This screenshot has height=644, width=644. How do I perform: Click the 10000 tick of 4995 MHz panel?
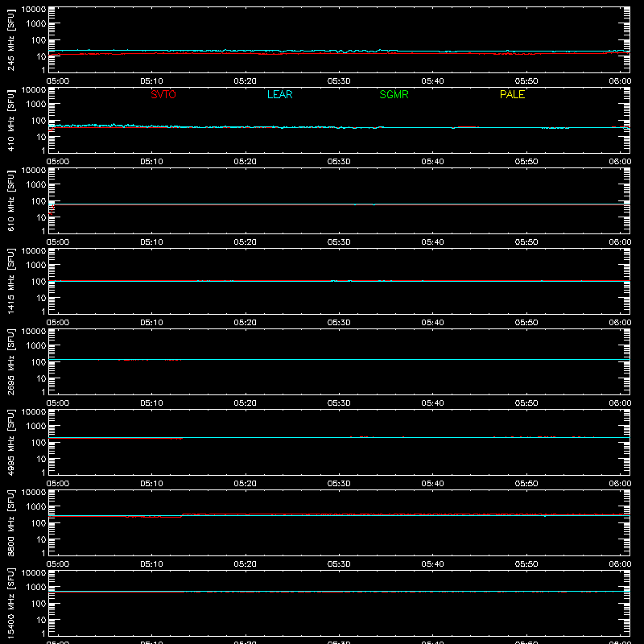pos(34,411)
